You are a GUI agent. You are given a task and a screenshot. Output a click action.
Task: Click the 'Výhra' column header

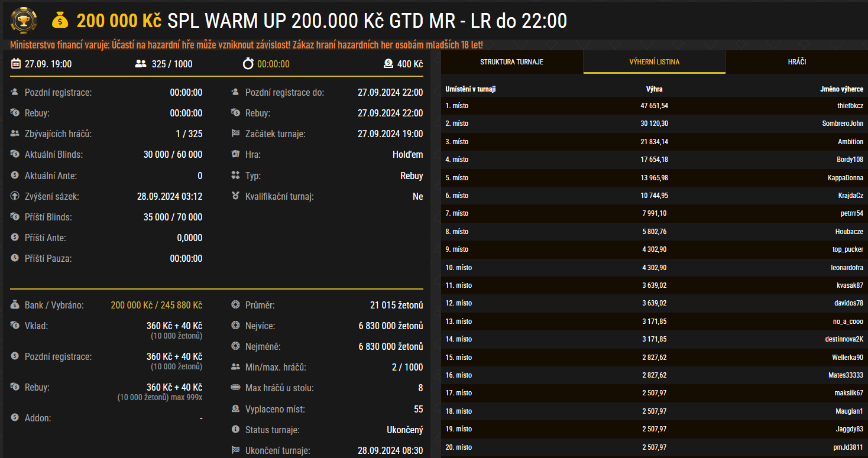(655, 89)
